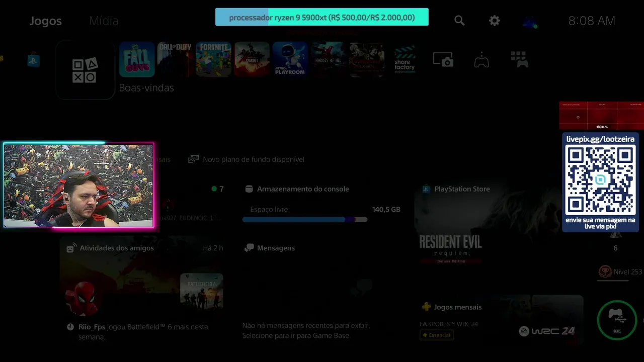Open the profile avatar beside the clock
The width and height of the screenshot is (644, 362).
530,22
